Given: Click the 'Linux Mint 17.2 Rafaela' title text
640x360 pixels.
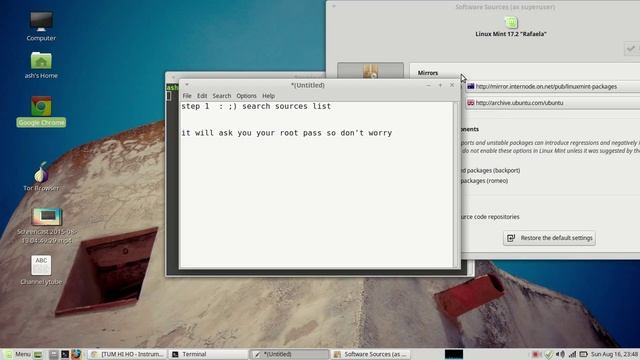Looking at the screenshot, I should point(511,34).
